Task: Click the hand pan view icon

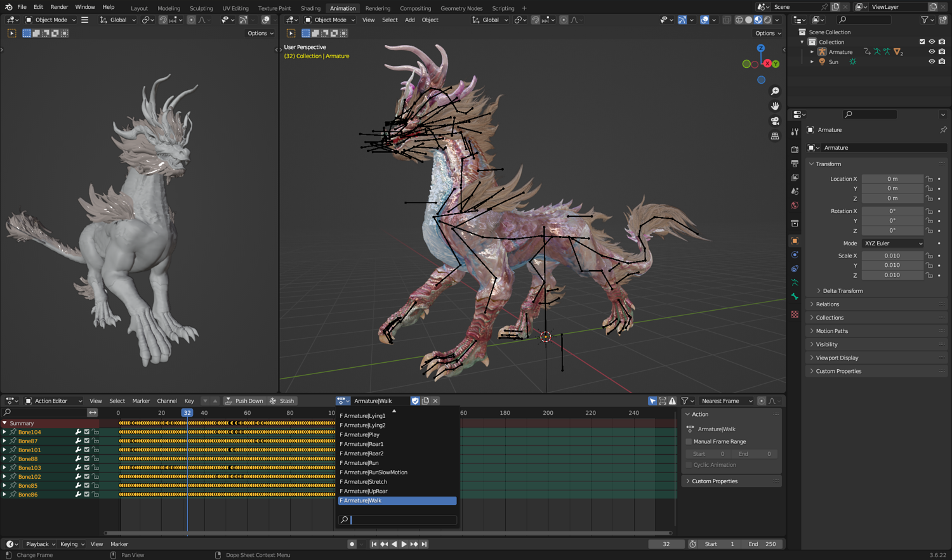Action: pos(775,106)
